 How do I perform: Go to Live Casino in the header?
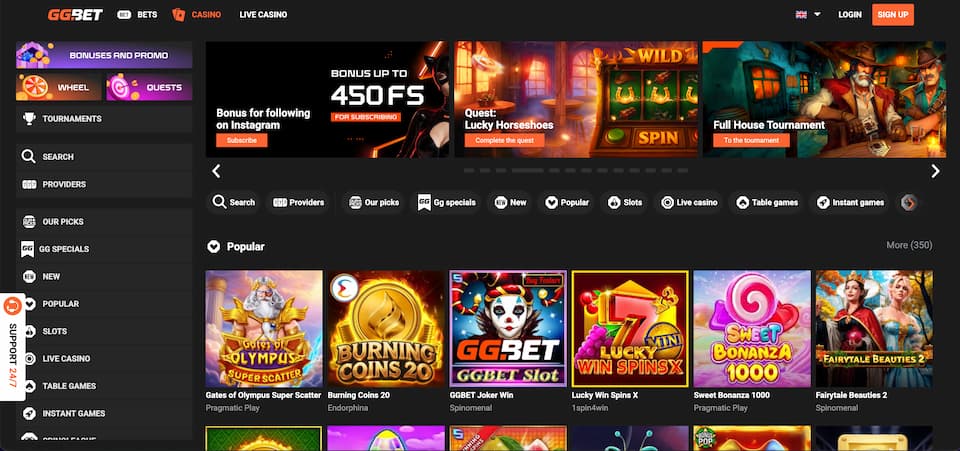[263, 15]
